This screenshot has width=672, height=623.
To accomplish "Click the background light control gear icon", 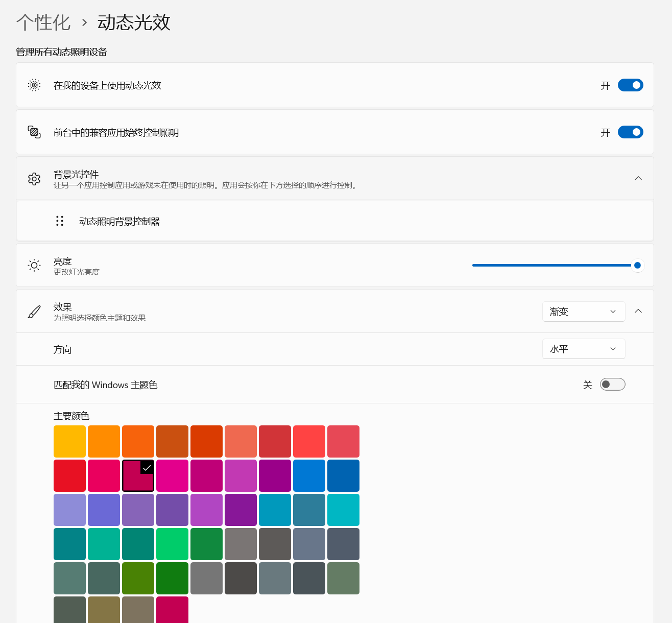I will click(x=34, y=179).
